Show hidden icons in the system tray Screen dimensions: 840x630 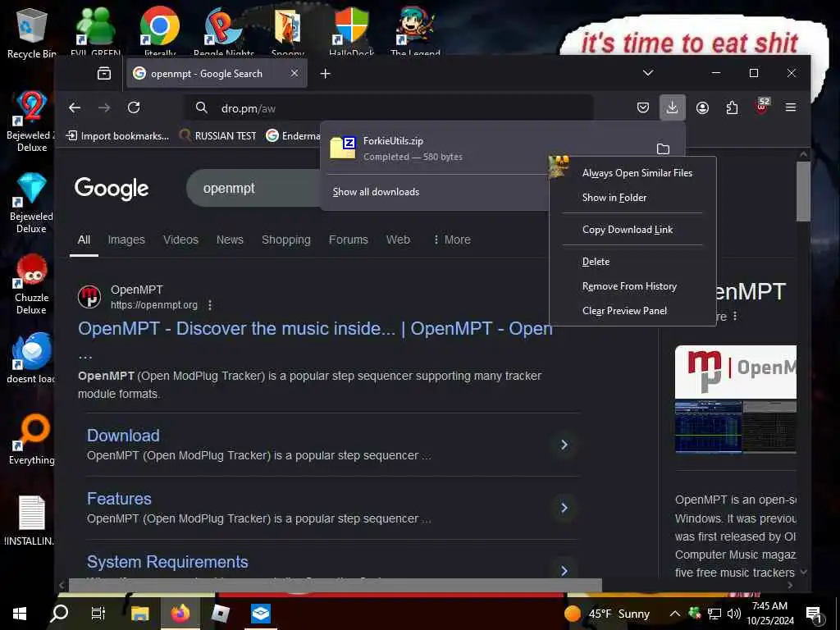675,614
